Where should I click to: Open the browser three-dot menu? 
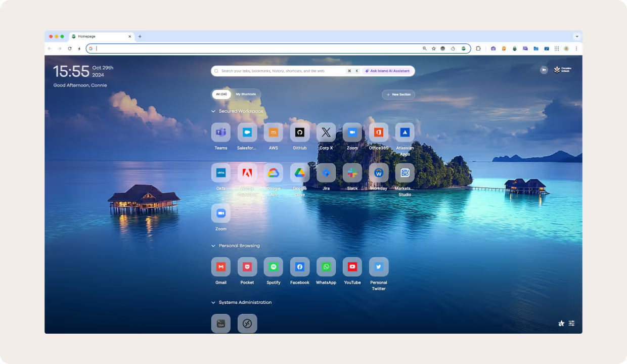coord(576,49)
